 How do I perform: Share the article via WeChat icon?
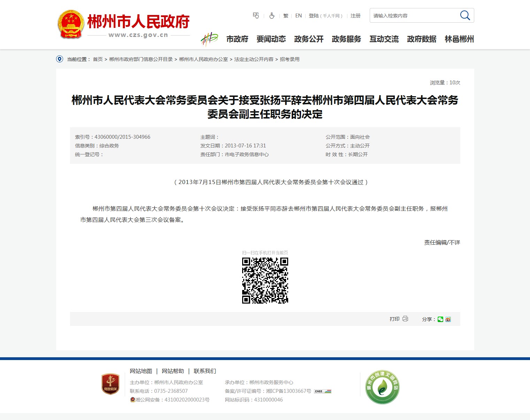tap(440, 319)
